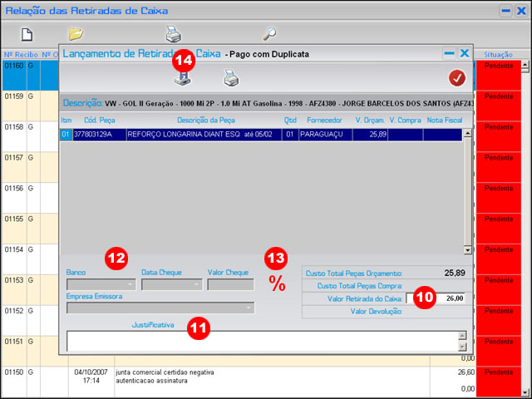Click the printer icon in main toolbar
Image resolution: width=532 pixels, height=399 pixels.
pos(173,34)
